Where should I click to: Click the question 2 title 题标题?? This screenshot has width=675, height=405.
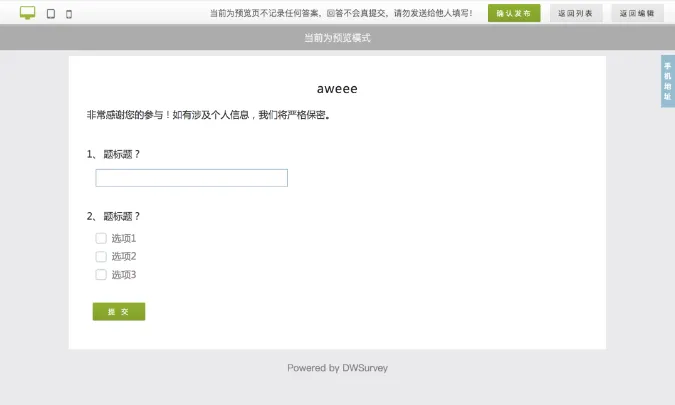point(122,216)
